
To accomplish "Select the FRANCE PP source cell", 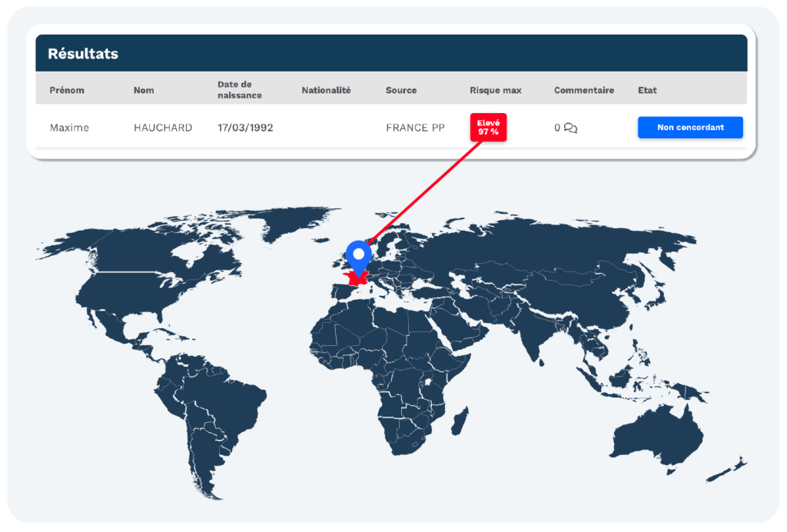I will point(415,128).
